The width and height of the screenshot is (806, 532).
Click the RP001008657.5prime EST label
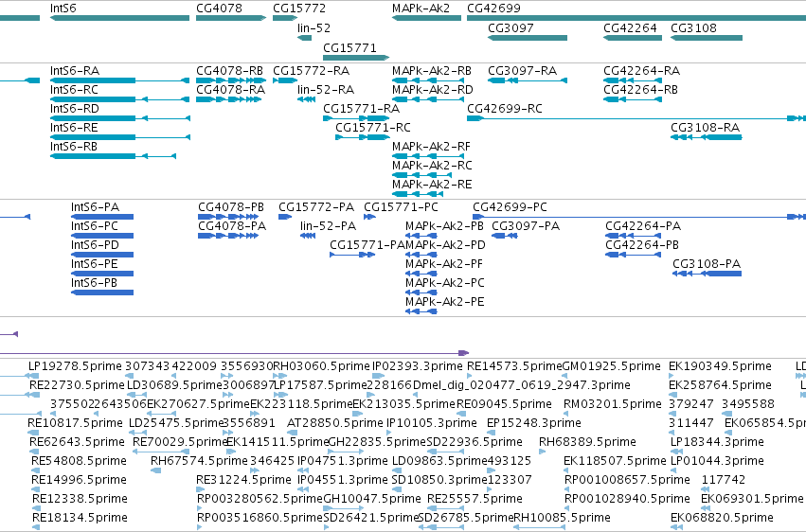click(627, 481)
